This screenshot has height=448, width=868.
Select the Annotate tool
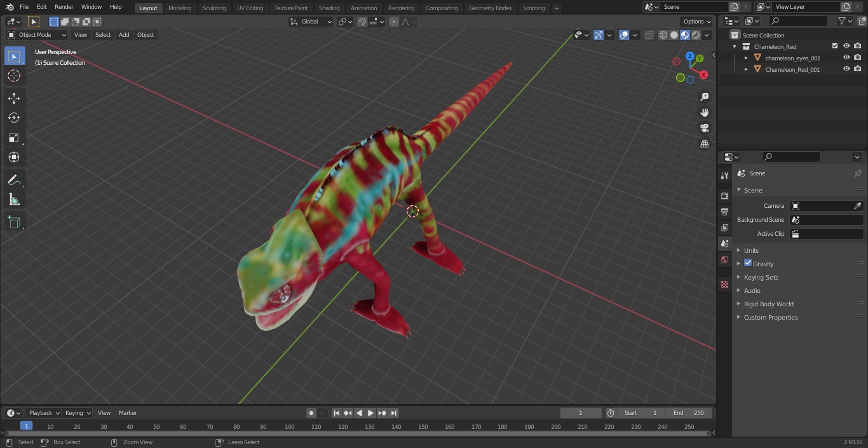(x=14, y=180)
